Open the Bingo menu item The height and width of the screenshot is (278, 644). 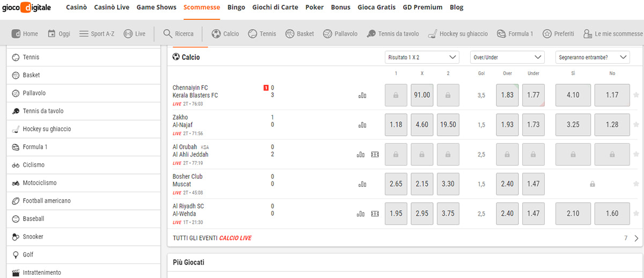click(x=236, y=8)
